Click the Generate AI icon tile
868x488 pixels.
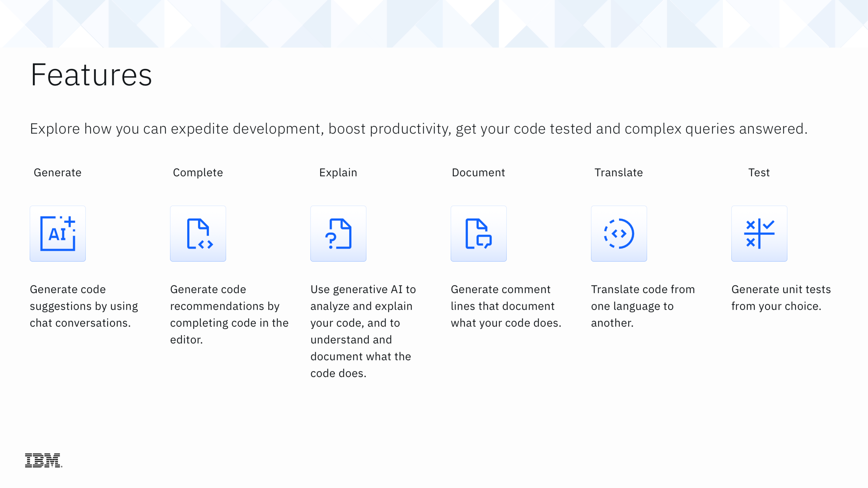click(x=58, y=233)
